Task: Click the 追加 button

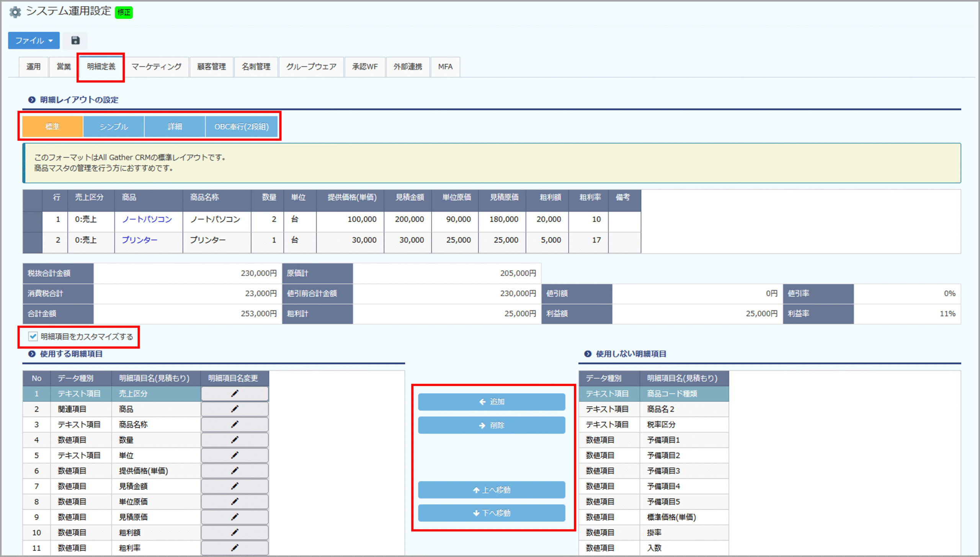Action: click(x=492, y=402)
